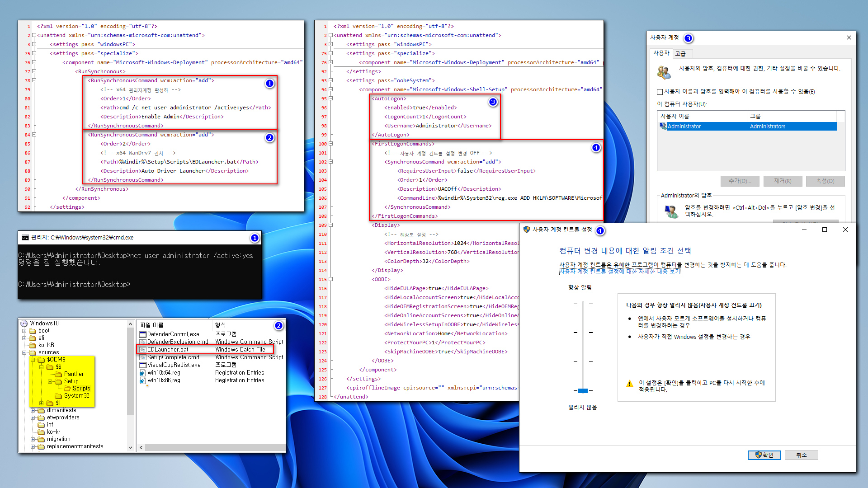Click the efi folder icon
Viewport: 868px width, 488px height.
(x=33, y=338)
